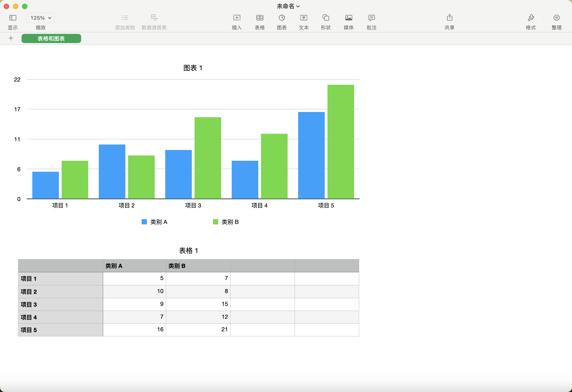
Task: Select the cell with value 21
Action: (x=198, y=330)
